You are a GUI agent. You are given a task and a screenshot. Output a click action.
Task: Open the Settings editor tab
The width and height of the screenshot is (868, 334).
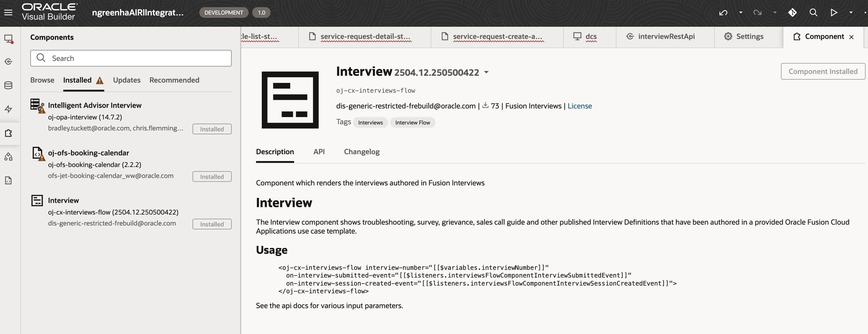point(749,36)
